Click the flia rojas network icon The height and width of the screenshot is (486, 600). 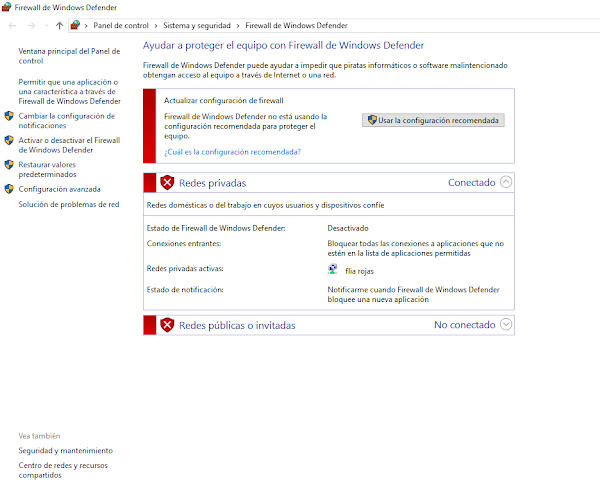[x=333, y=269]
